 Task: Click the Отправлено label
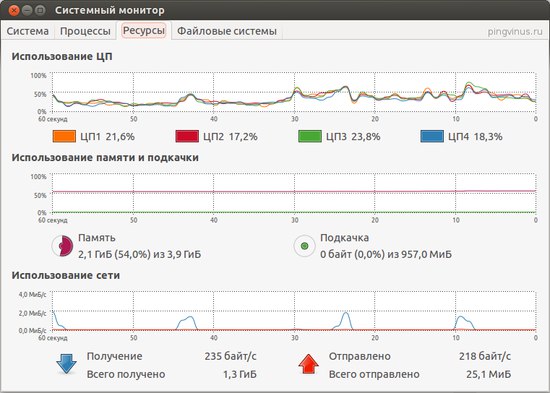tap(360, 356)
